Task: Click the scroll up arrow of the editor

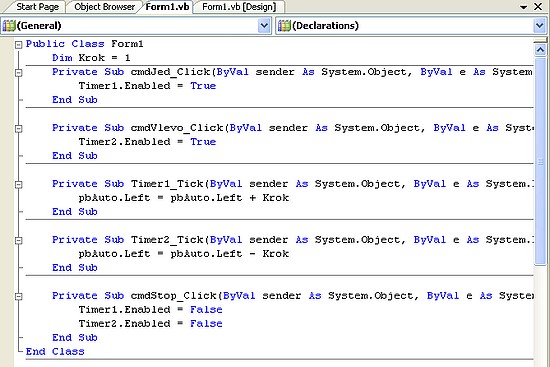Action: point(540,50)
